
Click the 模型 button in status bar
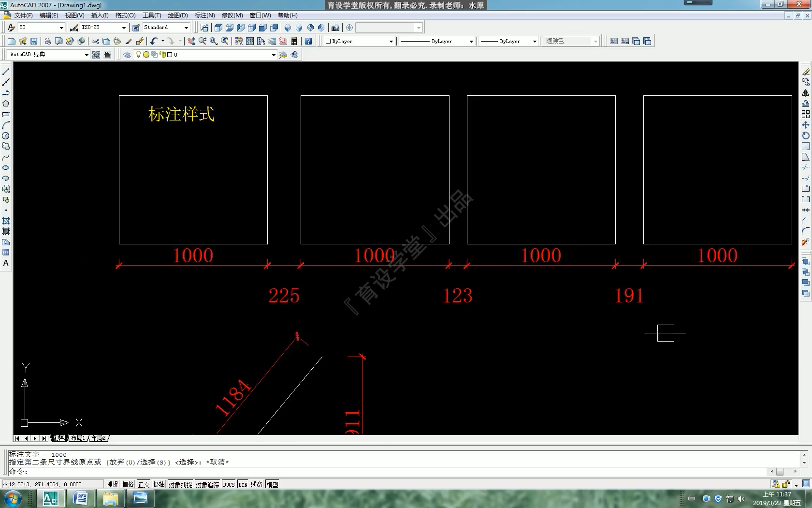(x=272, y=484)
